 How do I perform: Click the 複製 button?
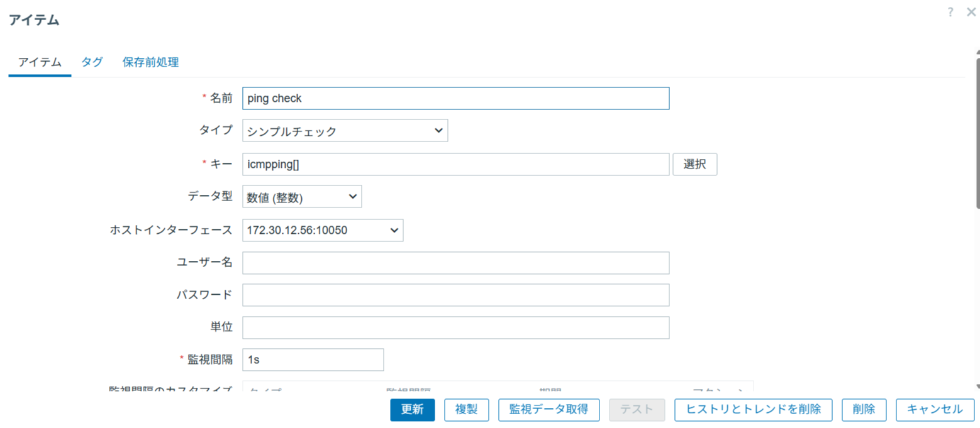(x=467, y=409)
